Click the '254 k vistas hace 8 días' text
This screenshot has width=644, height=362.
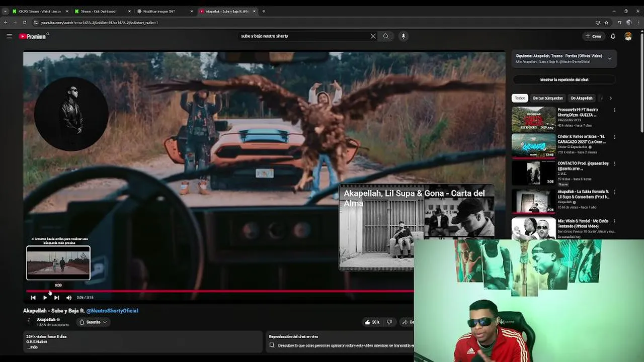[x=46, y=336]
